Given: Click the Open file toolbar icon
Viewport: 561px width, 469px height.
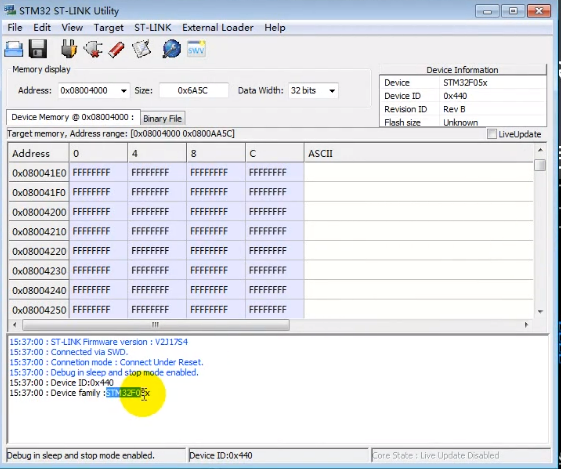Looking at the screenshot, I should 14,49.
